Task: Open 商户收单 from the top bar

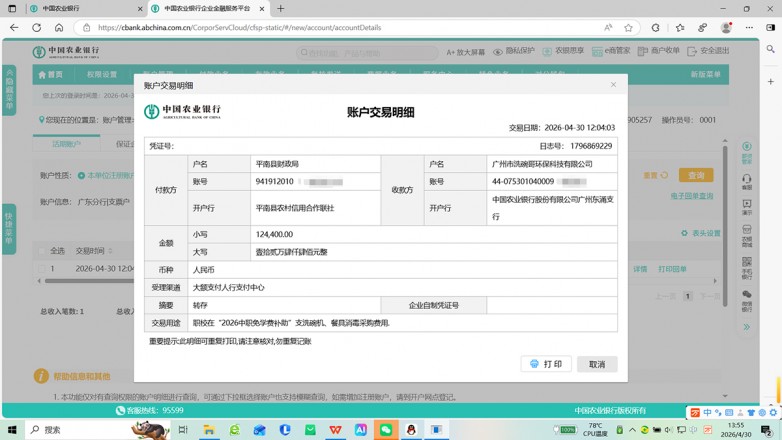Action: (x=658, y=51)
